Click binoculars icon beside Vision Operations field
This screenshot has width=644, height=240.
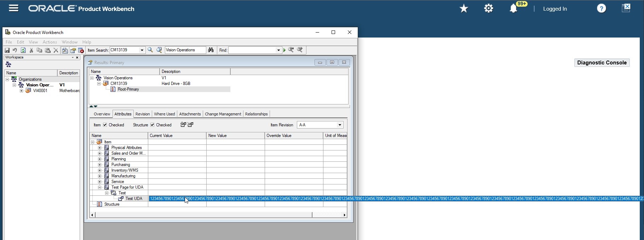tap(211, 50)
